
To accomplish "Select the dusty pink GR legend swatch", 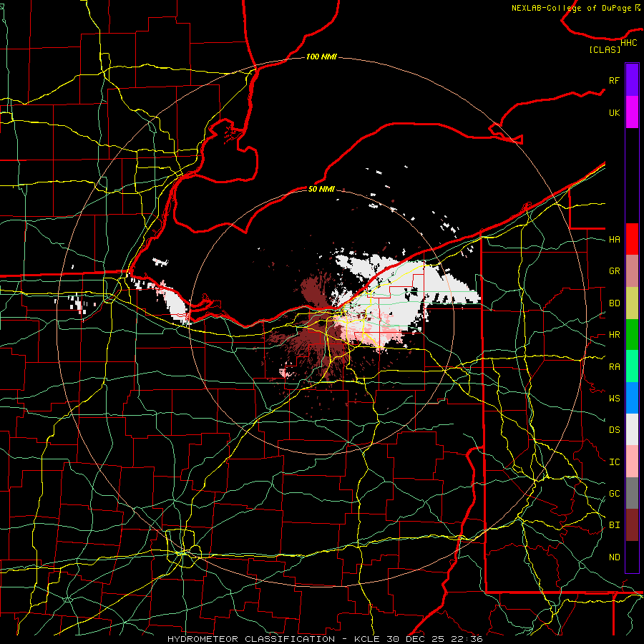I will click(x=632, y=271).
